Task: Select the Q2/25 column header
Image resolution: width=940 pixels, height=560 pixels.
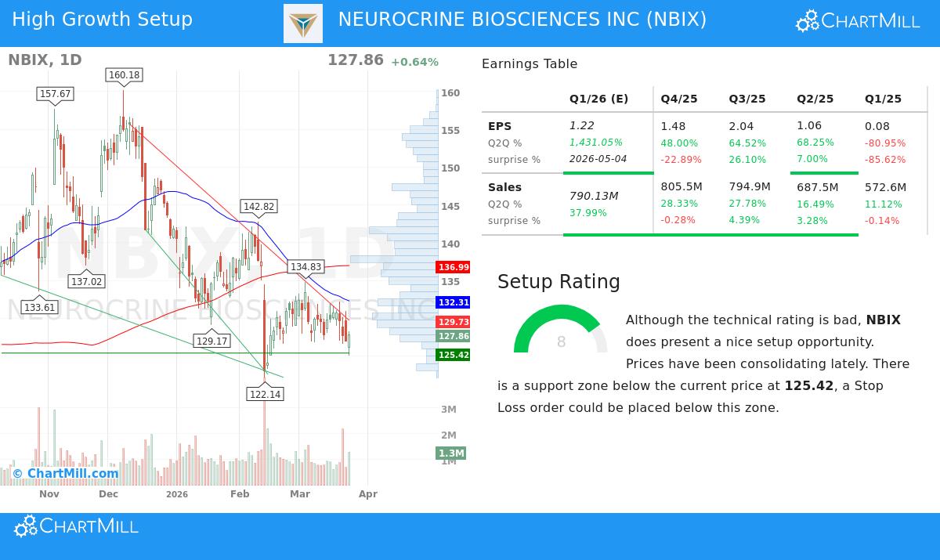Action: 815,99
